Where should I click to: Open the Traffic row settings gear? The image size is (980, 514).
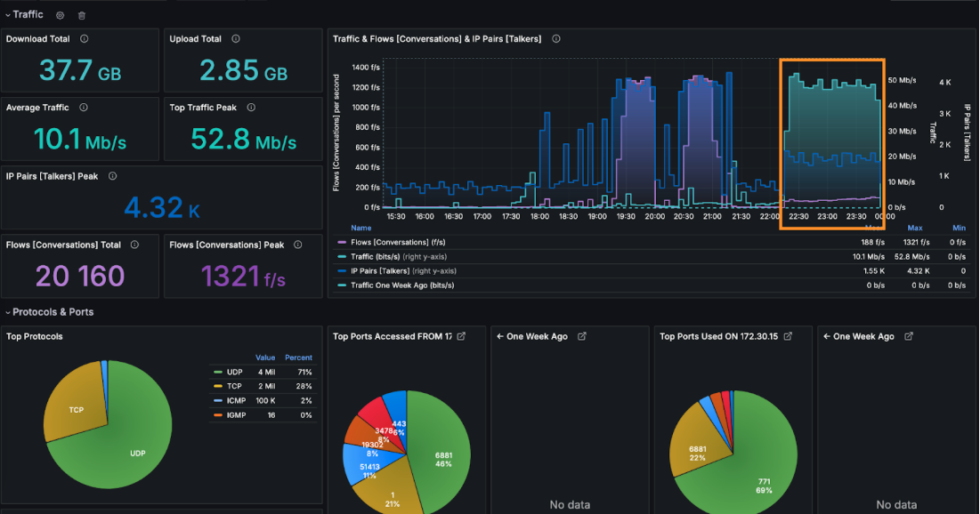pos(61,15)
